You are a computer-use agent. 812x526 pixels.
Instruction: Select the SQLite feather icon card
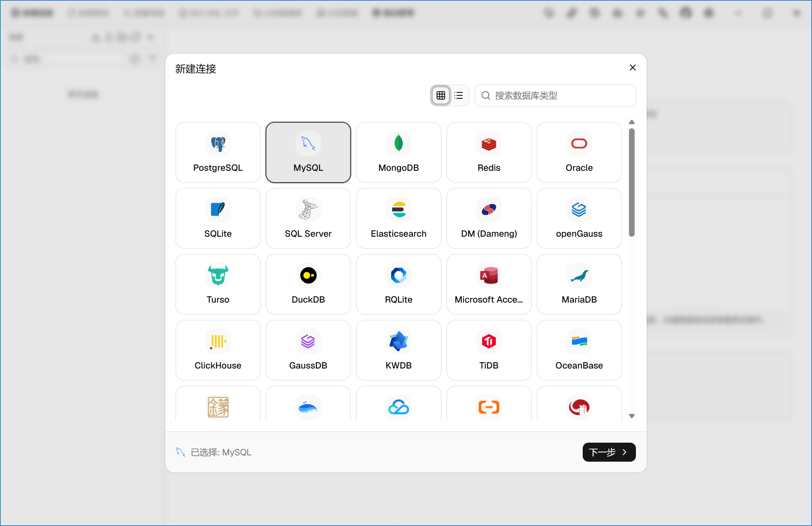click(218, 218)
